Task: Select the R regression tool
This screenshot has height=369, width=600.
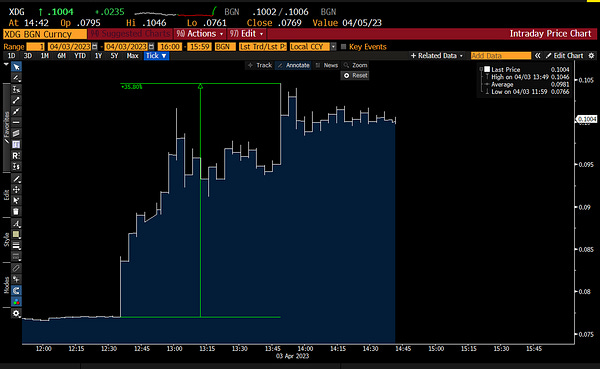Action: coord(16,155)
